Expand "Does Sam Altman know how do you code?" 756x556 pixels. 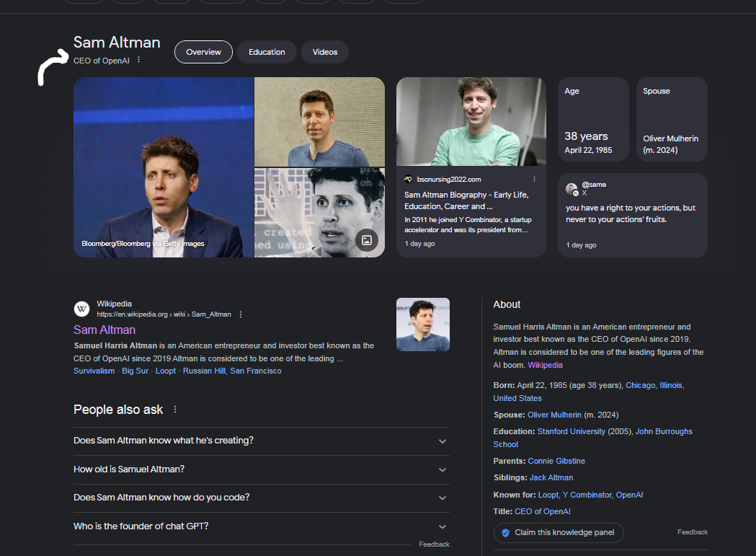tap(262, 498)
